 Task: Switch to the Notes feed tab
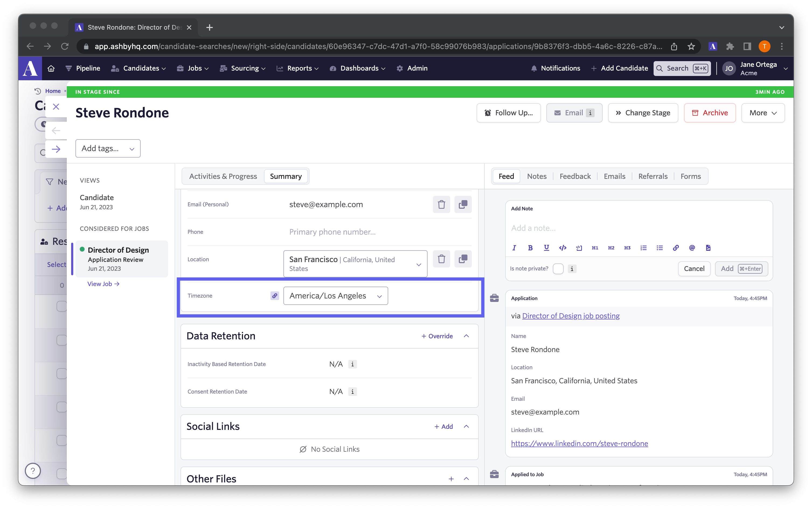[x=537, y=176]
